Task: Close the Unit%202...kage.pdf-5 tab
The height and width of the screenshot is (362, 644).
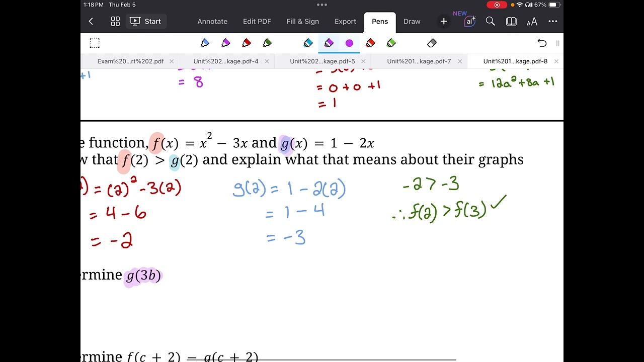Action: click(x=363, y=61)
